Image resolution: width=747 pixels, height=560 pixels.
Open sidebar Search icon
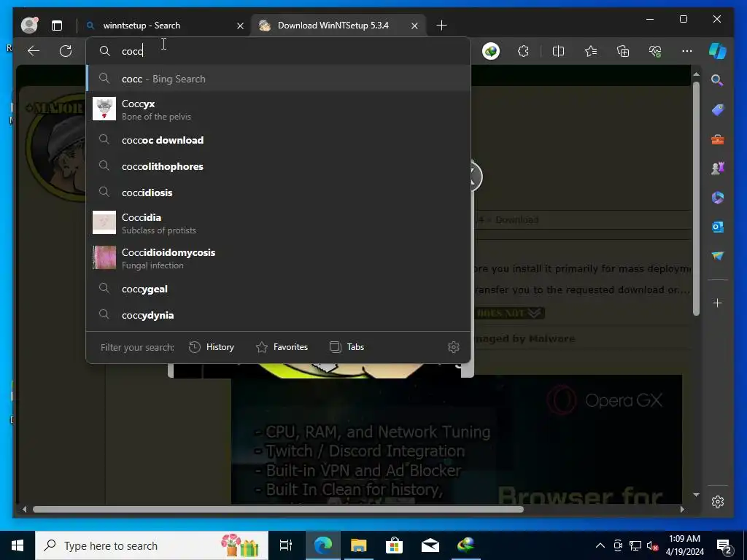coord(717,80)
